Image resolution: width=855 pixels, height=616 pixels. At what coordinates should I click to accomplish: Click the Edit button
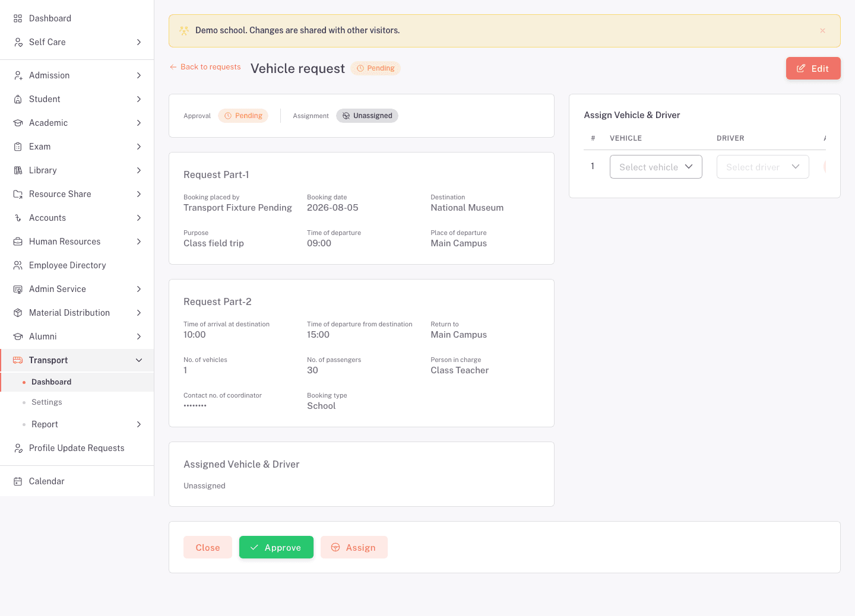pyautogui.click(x=813, y=68)
